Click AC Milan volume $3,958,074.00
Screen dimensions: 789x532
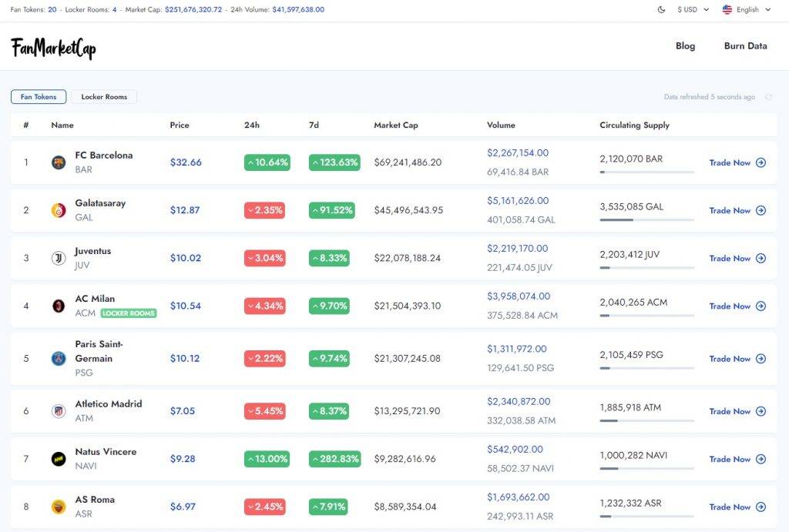tap(519, 296)
